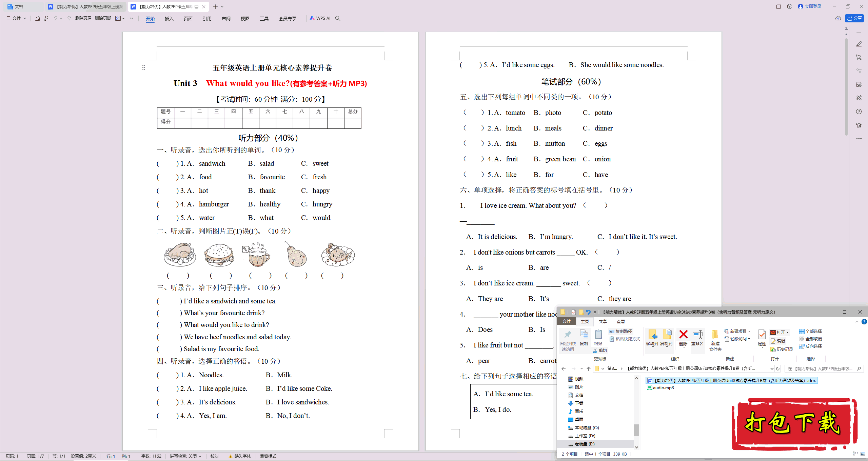
Task: Click the cloud sync icon near Share
Action: coord(838,18)
